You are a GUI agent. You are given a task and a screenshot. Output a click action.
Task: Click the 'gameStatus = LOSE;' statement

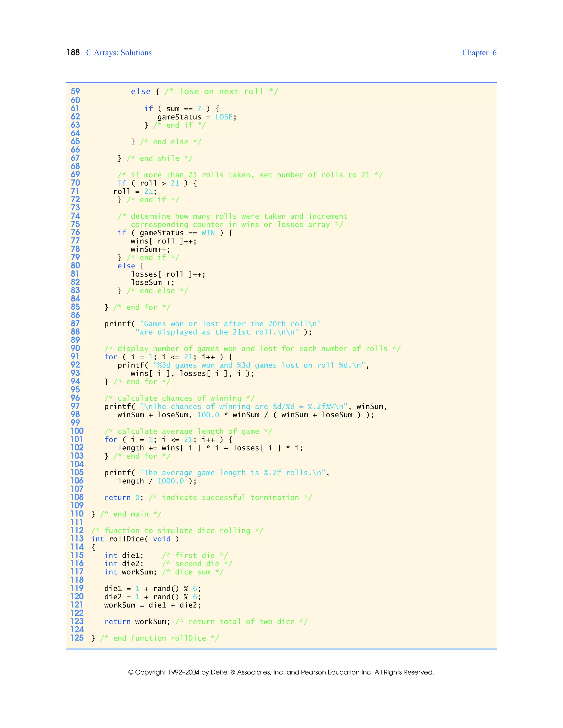click(x=197, y=117)
